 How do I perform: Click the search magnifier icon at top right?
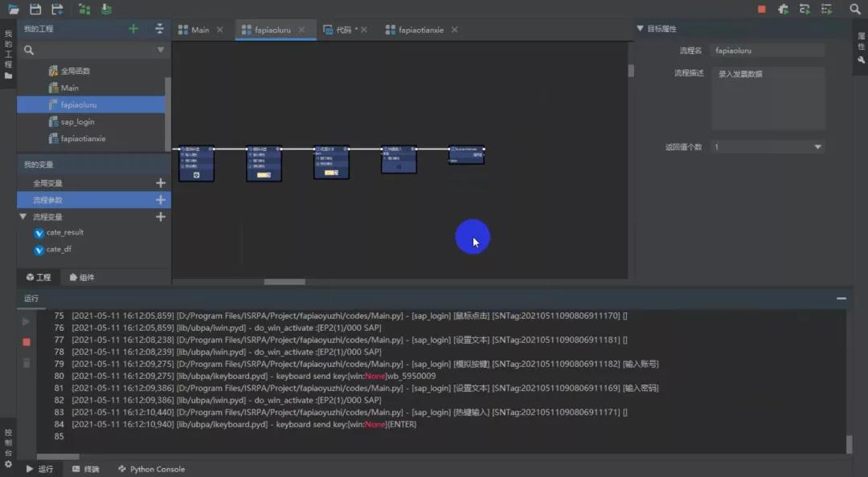click(855, 9)
